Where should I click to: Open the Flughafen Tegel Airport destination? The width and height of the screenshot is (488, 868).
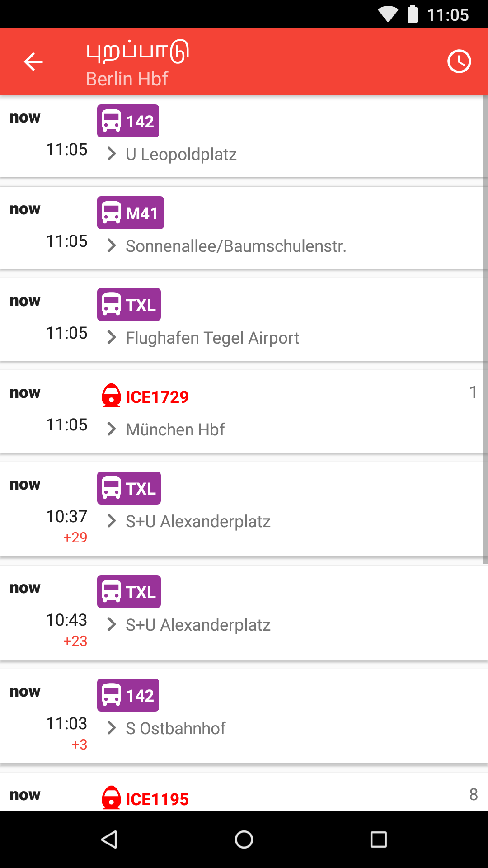(x=212, y=338)
